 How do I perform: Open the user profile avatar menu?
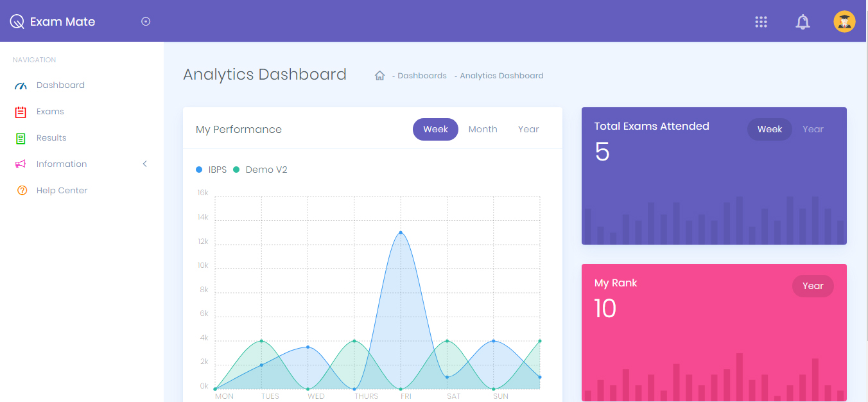pos(844,22)
